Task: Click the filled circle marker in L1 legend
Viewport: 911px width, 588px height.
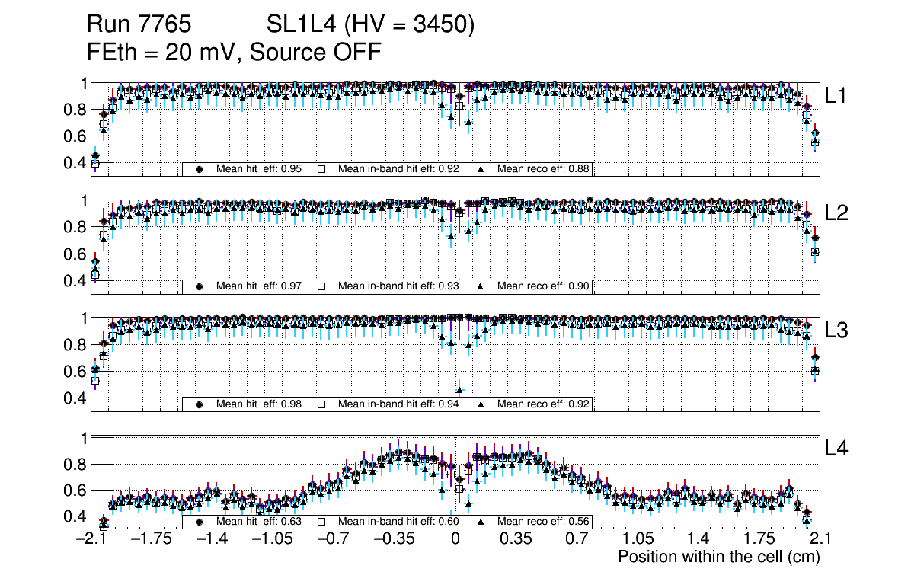Action: click(200, 169)
